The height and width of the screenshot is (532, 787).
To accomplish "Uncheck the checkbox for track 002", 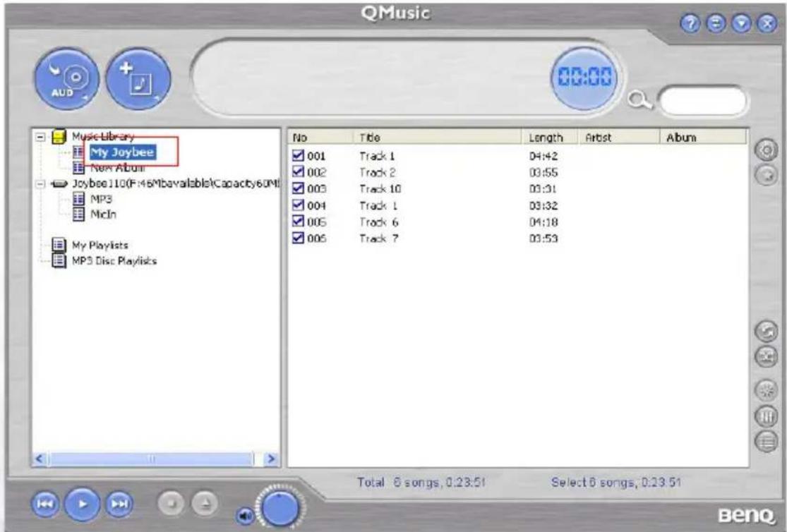I will pyautogui.click(x=298, y=171).
